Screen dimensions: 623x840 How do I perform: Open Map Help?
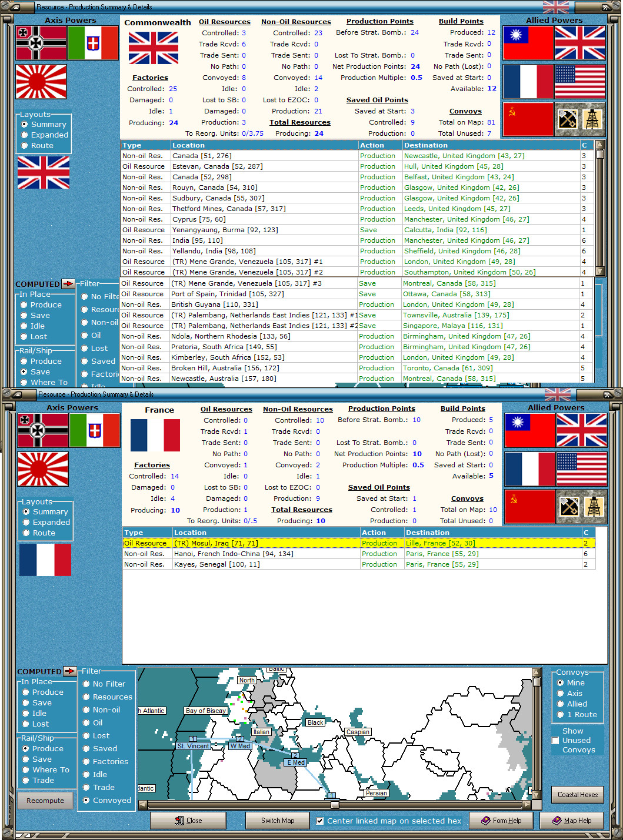pos(572,821)
